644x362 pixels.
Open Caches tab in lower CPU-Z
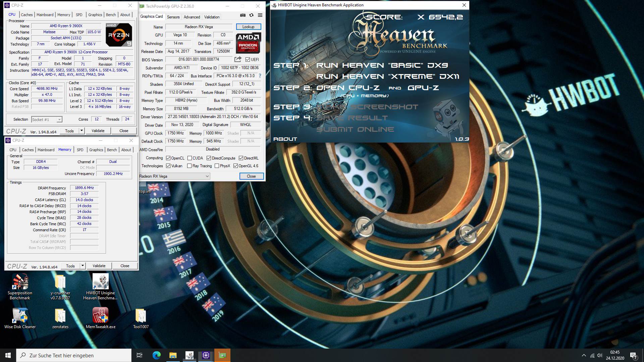(28, 150)
